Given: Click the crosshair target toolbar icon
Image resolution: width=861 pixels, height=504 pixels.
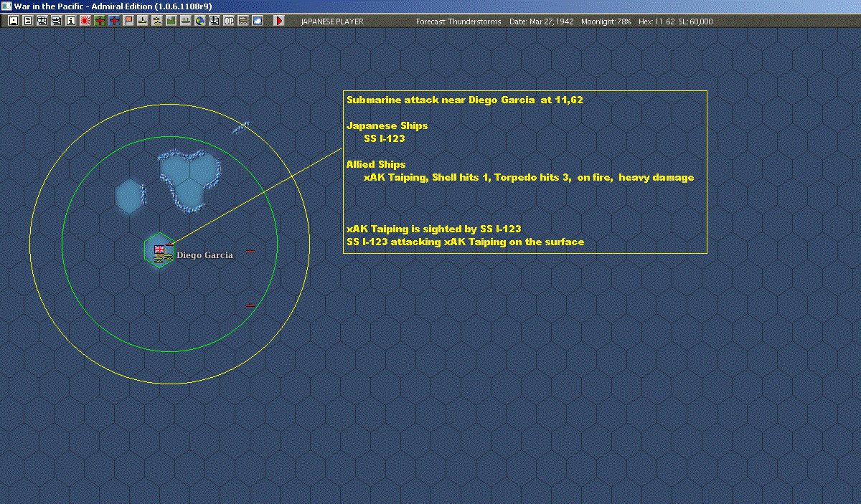Looking at the screenshot, I should [x=215, y=21].
